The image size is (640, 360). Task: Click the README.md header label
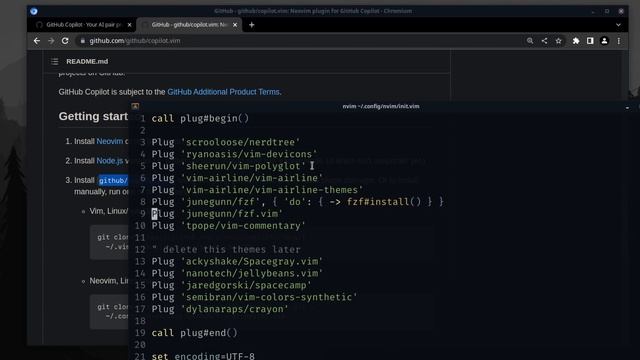(87, 61)
